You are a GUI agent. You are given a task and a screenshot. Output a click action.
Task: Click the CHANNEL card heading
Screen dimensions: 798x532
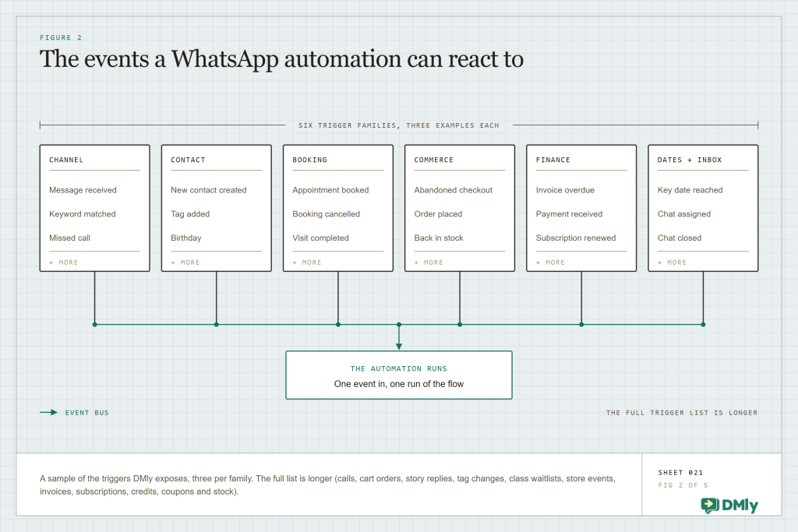coord(66,160)
